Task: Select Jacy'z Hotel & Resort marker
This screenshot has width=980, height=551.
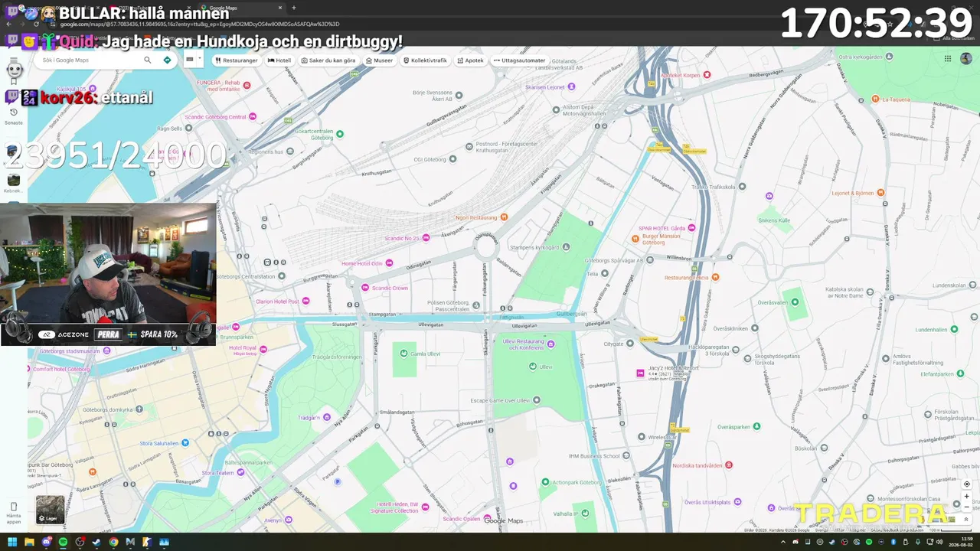Action: pos(640,373)
